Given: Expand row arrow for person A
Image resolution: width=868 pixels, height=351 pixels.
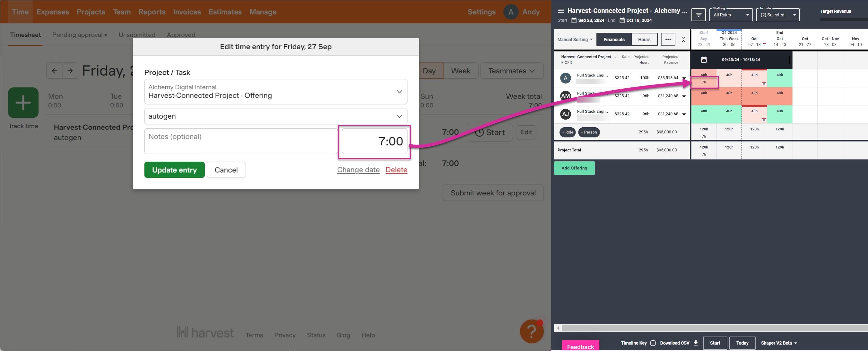Looking at the screenshot, I should click(684, 78).
